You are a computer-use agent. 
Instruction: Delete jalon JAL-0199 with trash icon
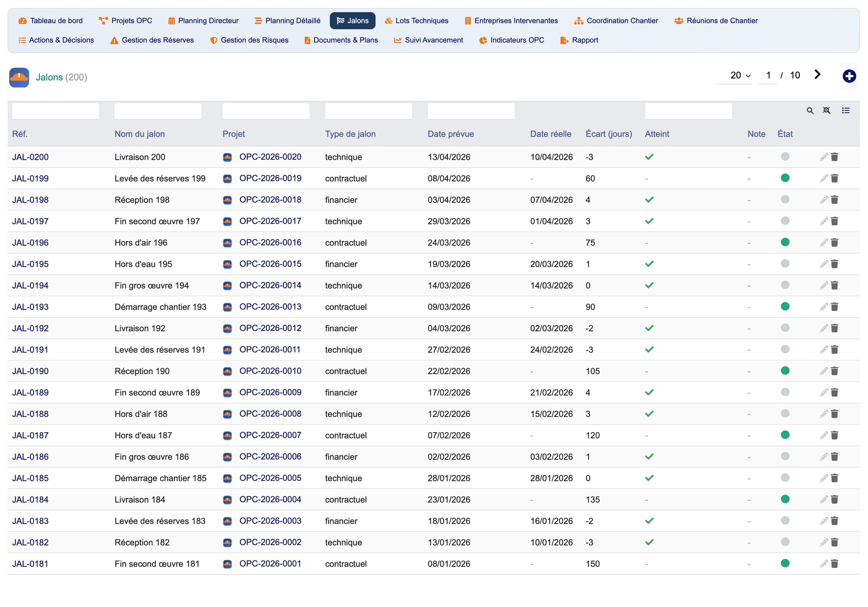click(x=835, y=178)
